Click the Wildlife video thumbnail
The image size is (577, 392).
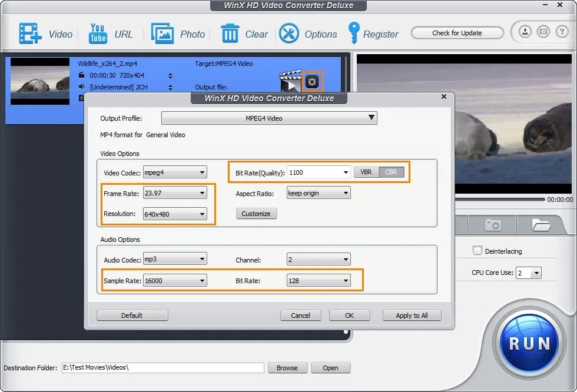pos(40,81)
